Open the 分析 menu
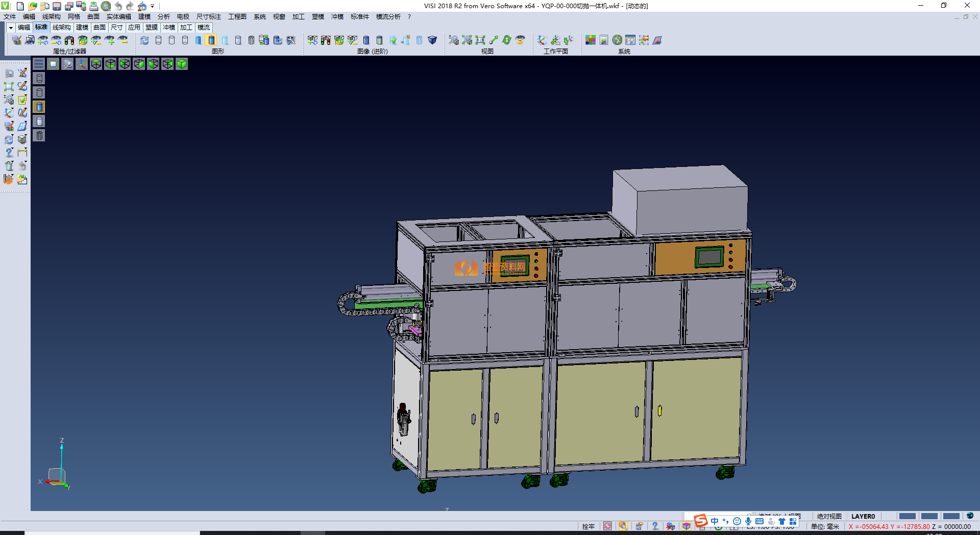Screen dimensions: 980x535 coord(163,17)
